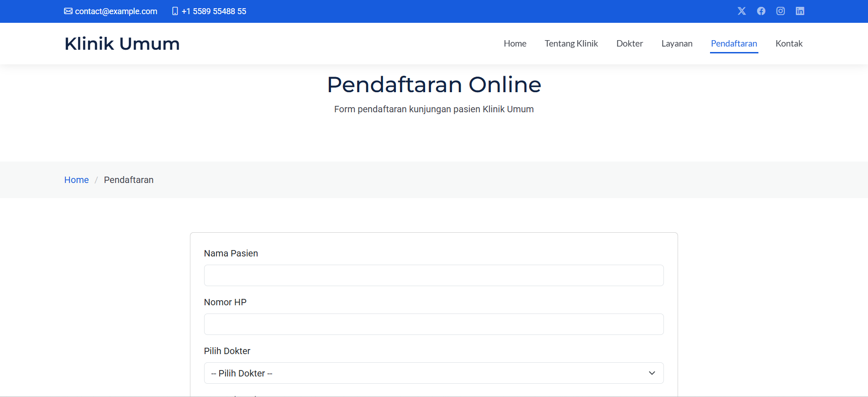Click the Home breadcrumb link
The height and width of the screenshot is (397, 868).
[x=76, y=180]
